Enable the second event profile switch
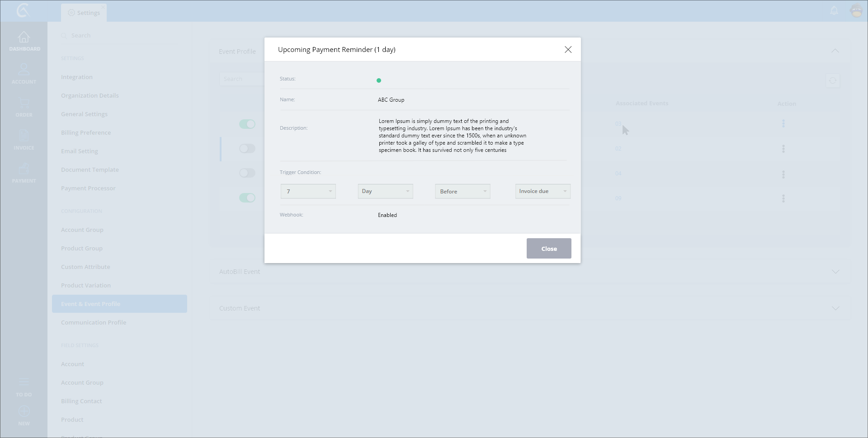Image resolution: width=868 pixels, height=438 pixels. 247,149
